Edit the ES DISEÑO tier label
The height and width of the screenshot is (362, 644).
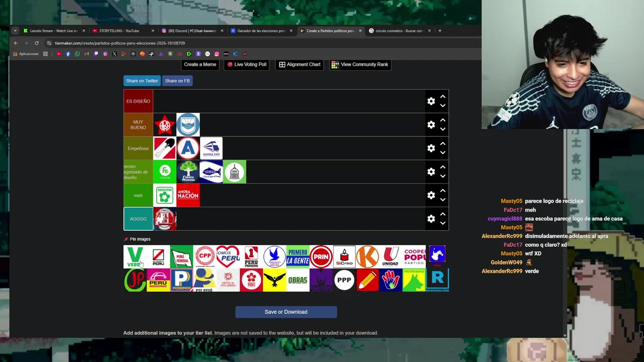click(x=138, y=101)
